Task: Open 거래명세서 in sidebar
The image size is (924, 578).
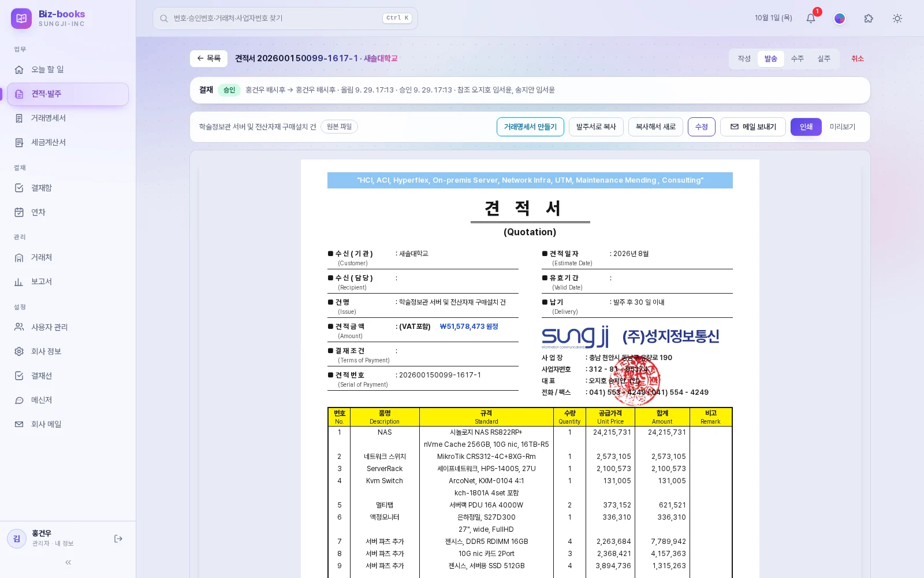Action: [x=68, y=118]
